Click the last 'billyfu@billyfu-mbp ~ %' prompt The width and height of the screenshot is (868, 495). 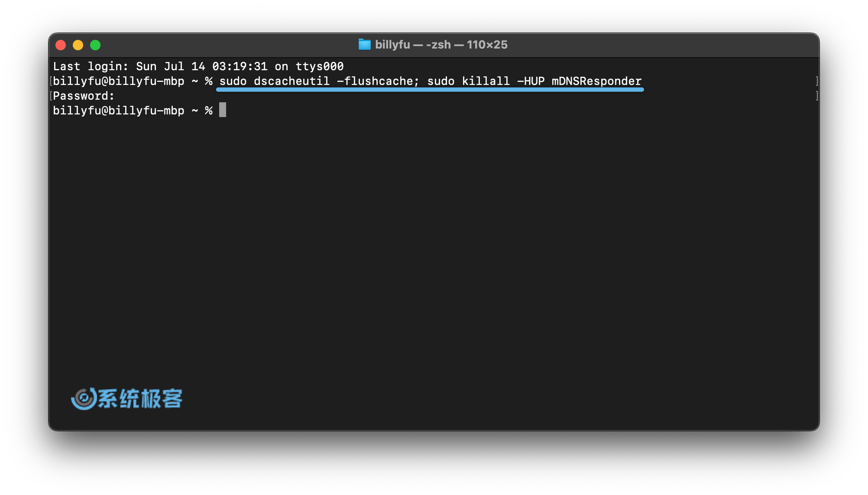pyautogui.click(x=133, y=111)
